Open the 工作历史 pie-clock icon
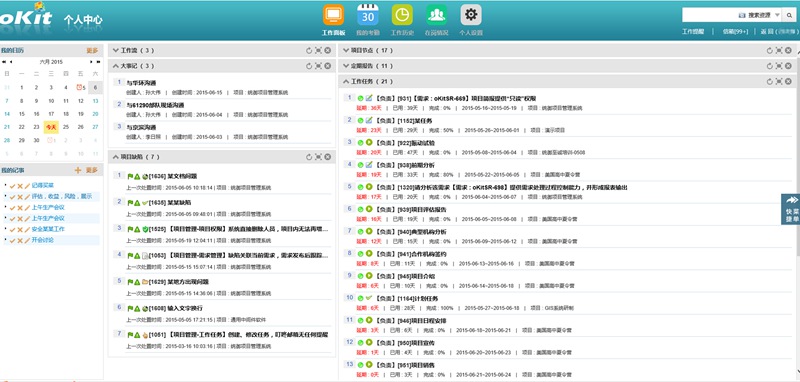800x382 pixels. pos(402,15)
